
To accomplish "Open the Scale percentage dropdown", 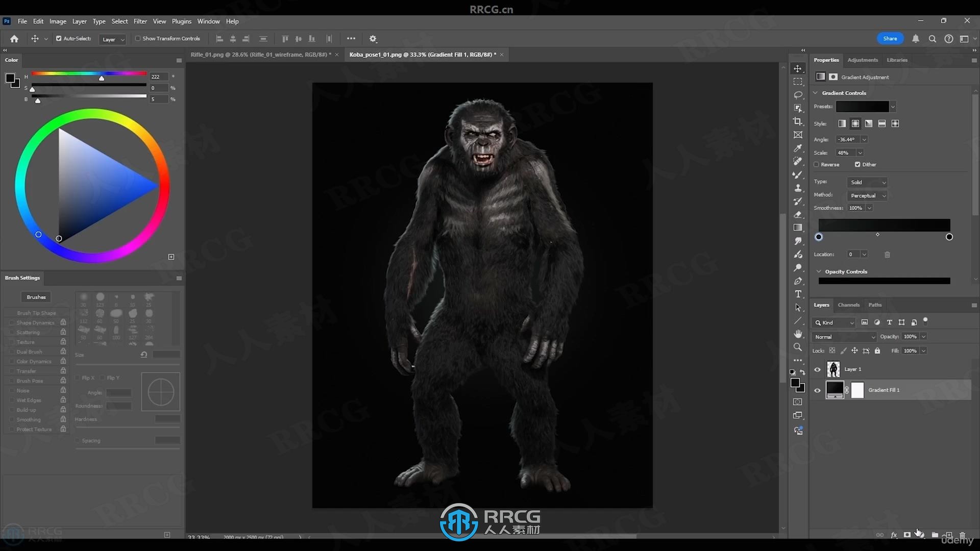I will [x=860, y=153].
